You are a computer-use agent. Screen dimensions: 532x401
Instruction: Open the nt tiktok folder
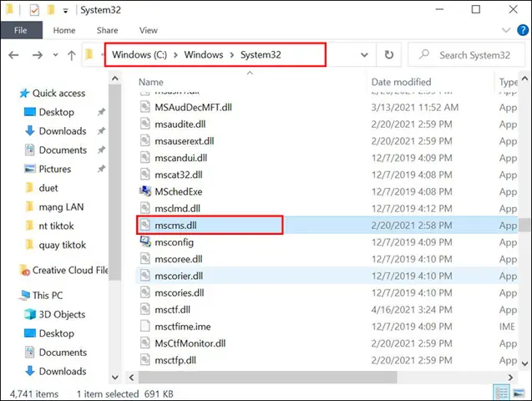pyautogui.click(x=49, y=226)
